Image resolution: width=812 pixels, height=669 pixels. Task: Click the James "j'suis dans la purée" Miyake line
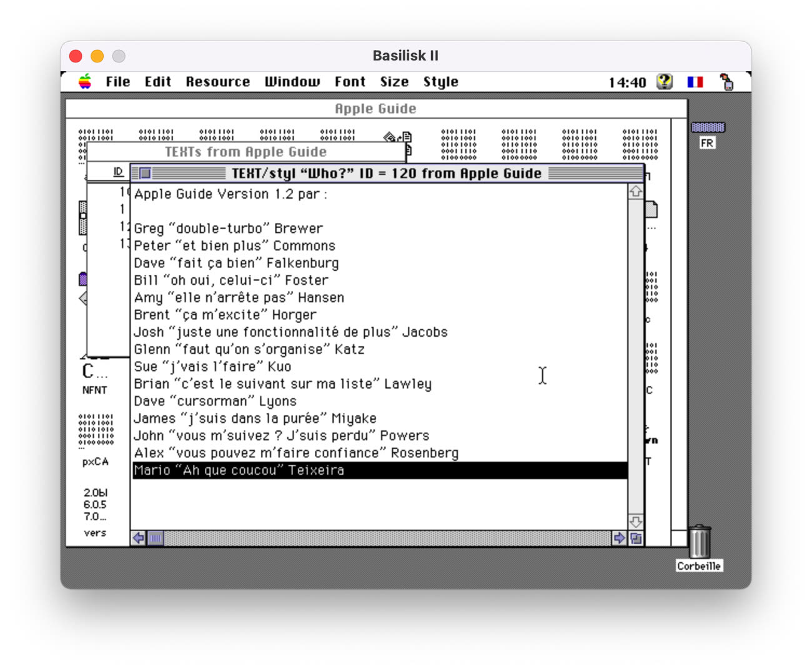[x=255, y=419]
